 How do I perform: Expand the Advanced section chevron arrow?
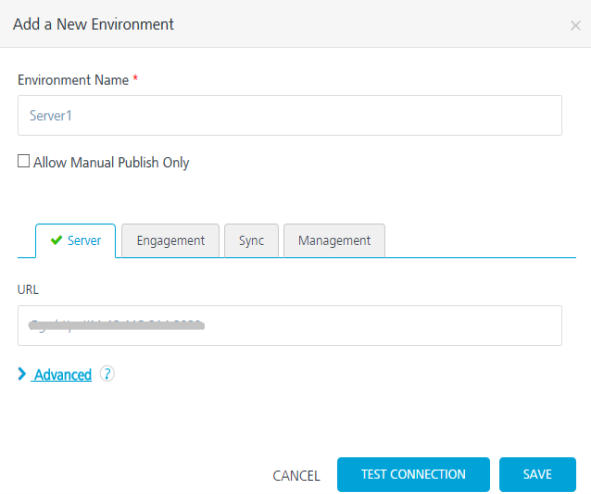(22, 374)
